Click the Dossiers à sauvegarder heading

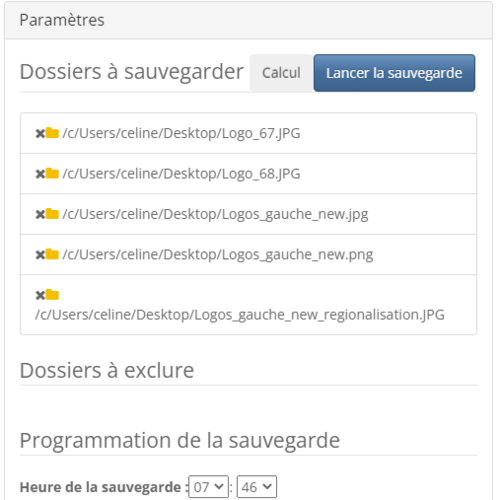tap(132, 72)
